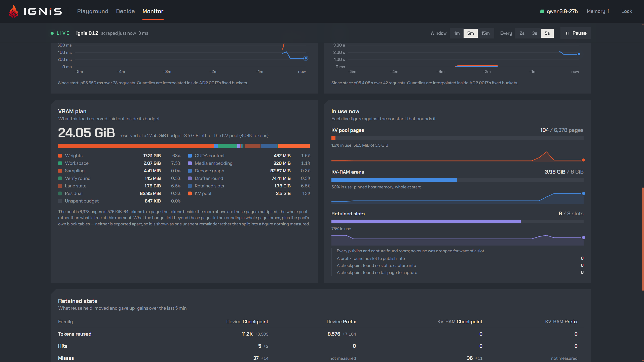Set the window to 1m
This screenshot has width=644, height=362.
[x=457, y=33]
